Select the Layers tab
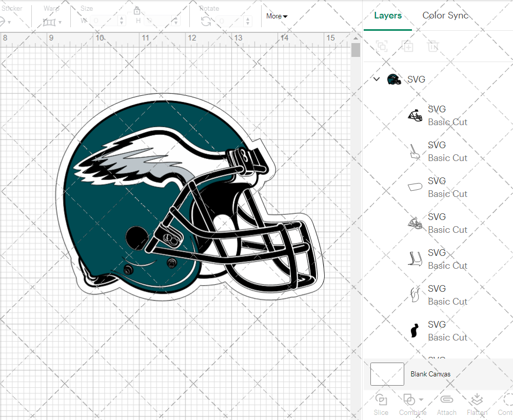 coord(388,15)
